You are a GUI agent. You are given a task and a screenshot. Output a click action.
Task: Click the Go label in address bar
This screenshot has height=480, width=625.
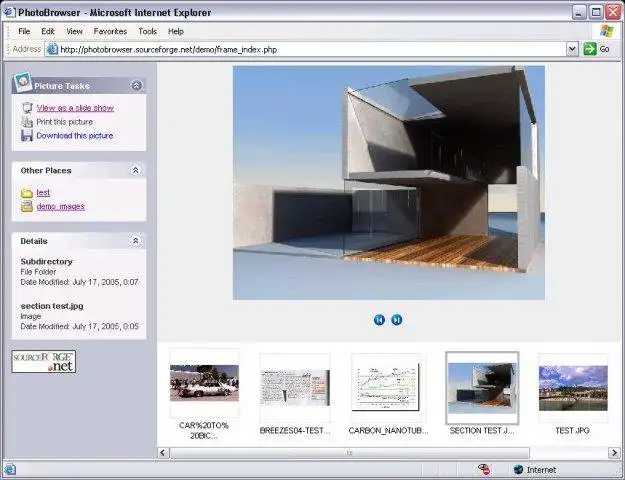pyautogui.click(x=604, y=49)
